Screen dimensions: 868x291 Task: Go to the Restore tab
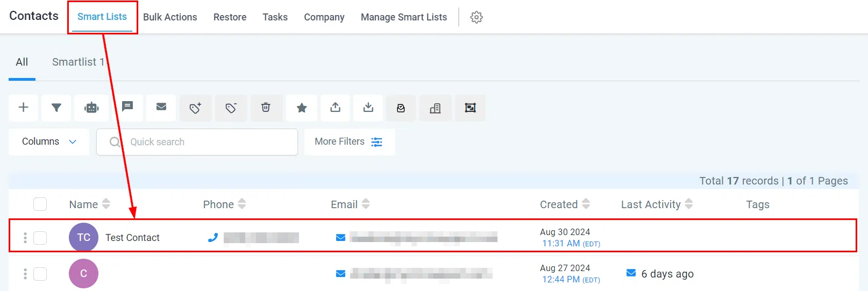tap(230, 17)
